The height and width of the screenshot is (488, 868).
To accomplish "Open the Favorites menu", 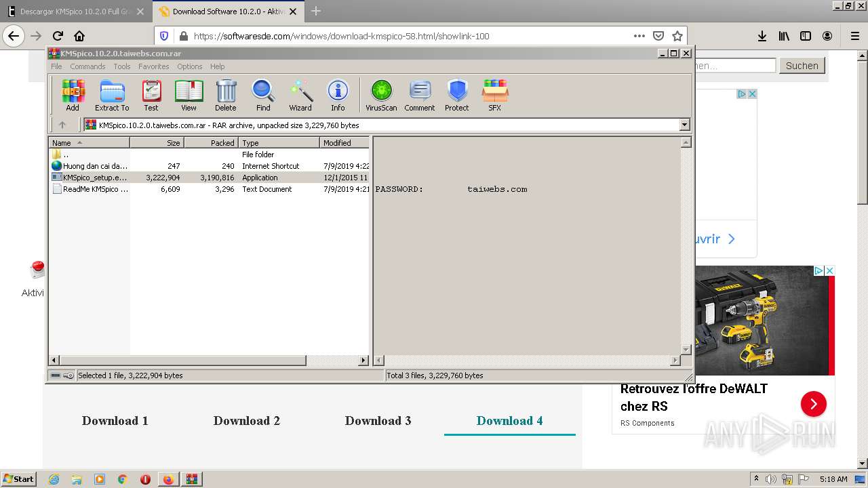I will [154, 66].
